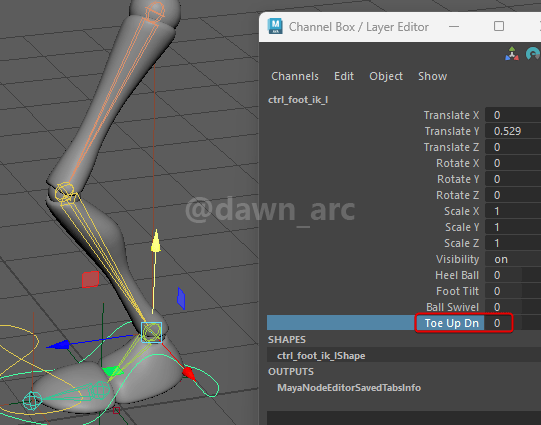Click the Rotate Z value field
Image resolution: width=541 pixels, height=425 pixels.
513,195
